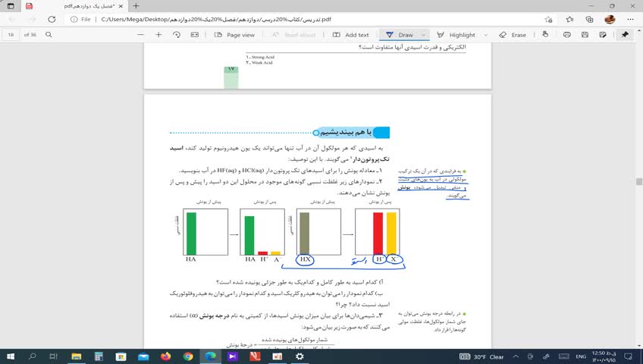643x364 pixels.
Task: Close the PDF browser tab
Action: tap(120, 6)
